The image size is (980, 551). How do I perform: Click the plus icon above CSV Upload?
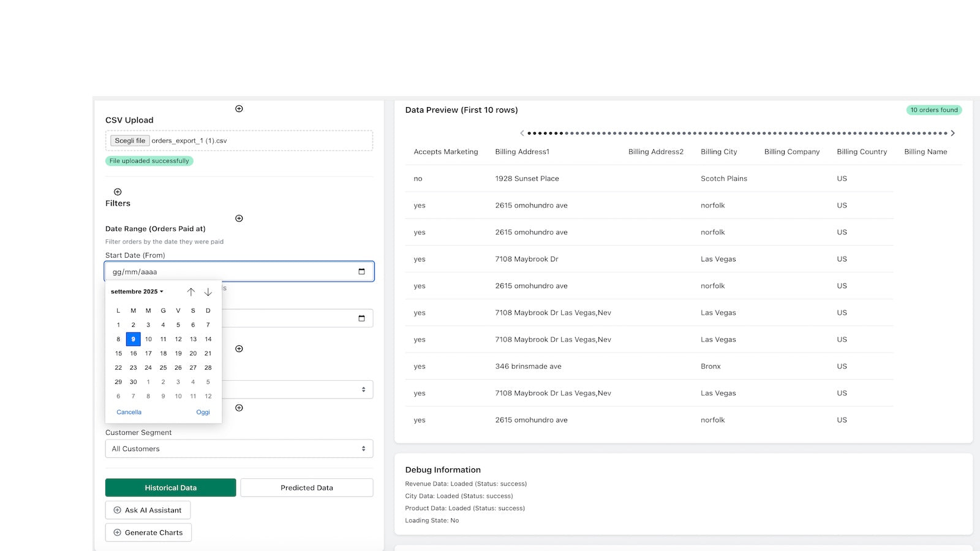tap(239, 108)
